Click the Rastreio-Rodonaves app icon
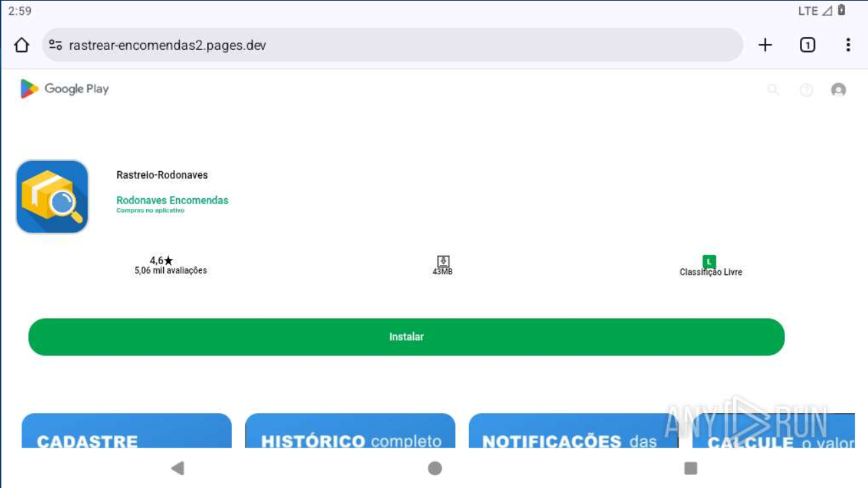The width and height of the screenshot is (868, 488). coord(52,197)
